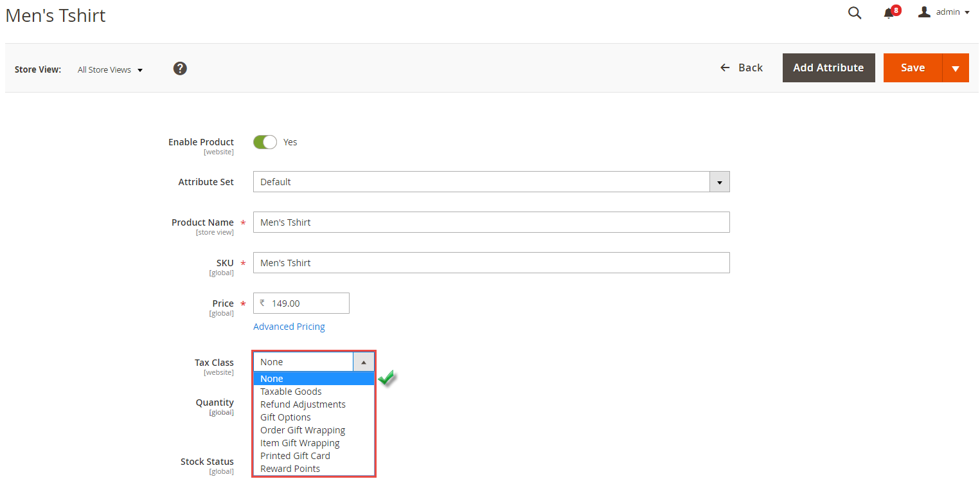Open the admin account menu icon
Screen dimensions: 980x479
click(925, 11)
